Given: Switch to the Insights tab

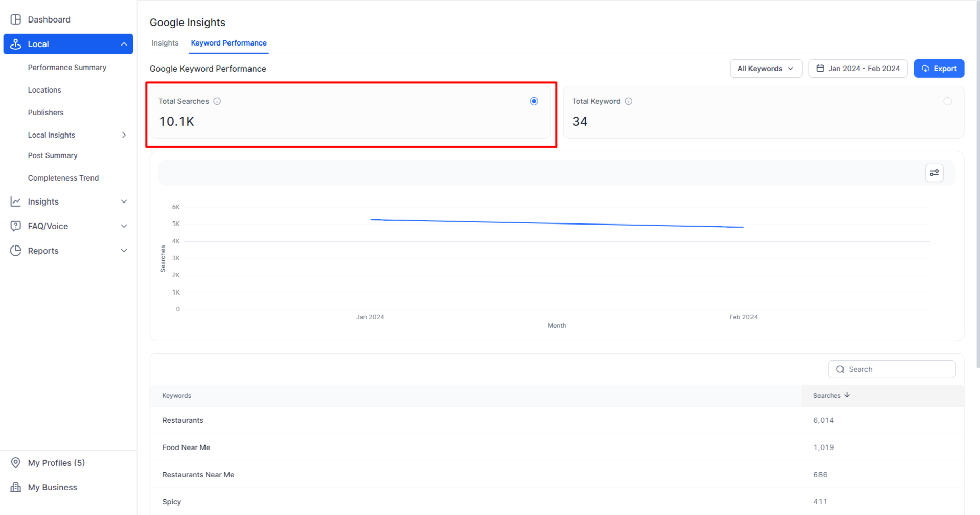Looking at the screenshot, I should coord(165,43).
